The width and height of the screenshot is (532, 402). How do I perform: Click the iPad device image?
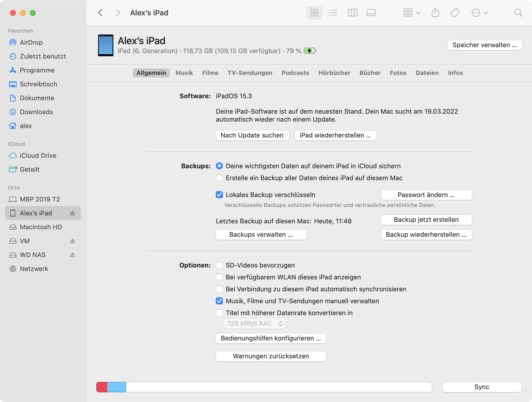point(106,45)
